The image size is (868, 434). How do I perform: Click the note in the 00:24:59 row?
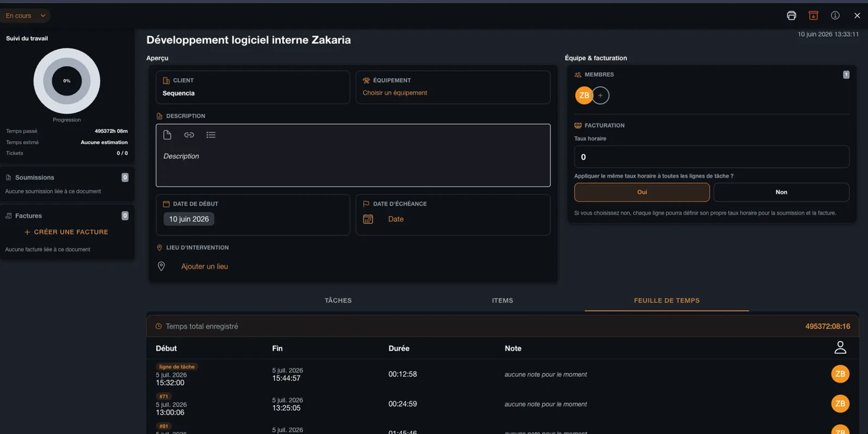coord(546,404)
